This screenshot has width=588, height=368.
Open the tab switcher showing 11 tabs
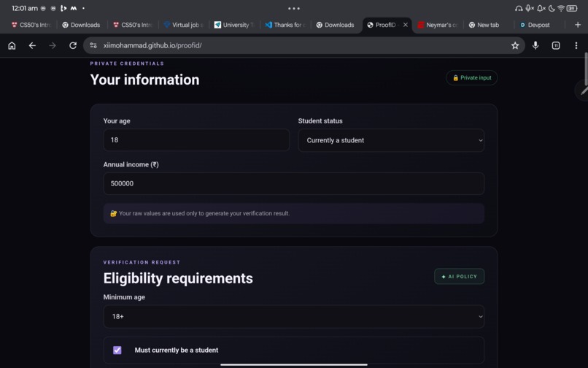point(556,45)
